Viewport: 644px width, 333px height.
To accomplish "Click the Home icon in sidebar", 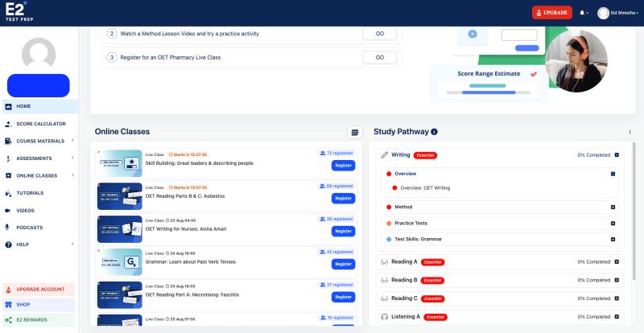I will (8, 106).
